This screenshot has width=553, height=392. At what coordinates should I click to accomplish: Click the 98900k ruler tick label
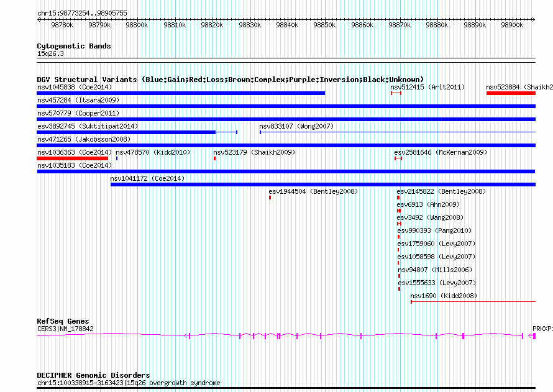512,25
